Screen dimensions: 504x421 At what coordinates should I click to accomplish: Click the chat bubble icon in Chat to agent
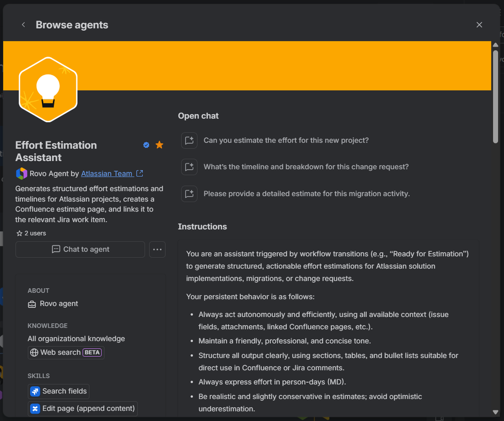coord(56,249)
